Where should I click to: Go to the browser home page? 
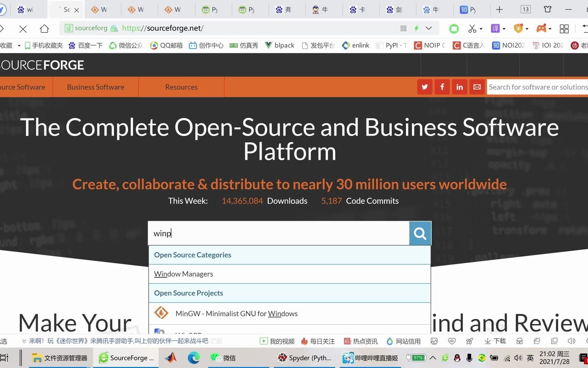click(x=44, y=29)
